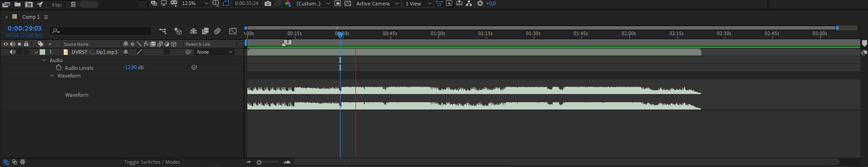868x167 pixels.
Task: Toggle Frame Blending for the composition
Action: pos(205,31)
